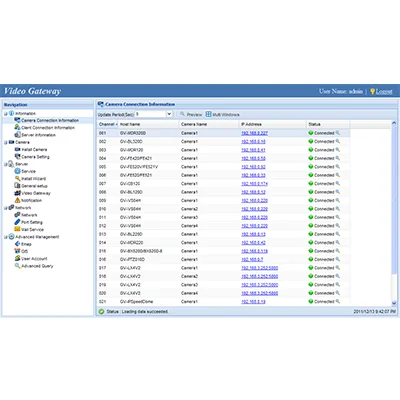Viewport: 400px width, 400px height.
Task: Open IP address link for channel 017
Action: point(260,268)
